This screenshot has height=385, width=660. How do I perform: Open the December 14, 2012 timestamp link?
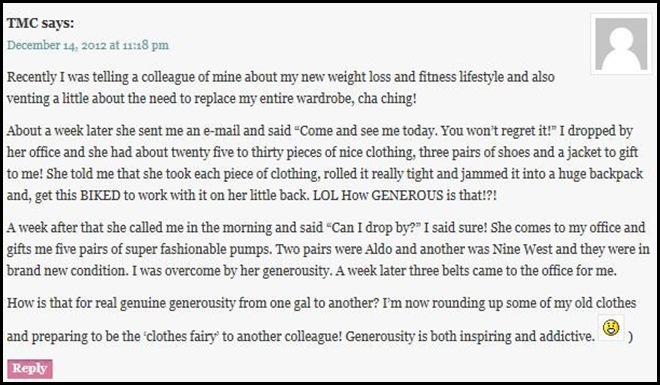pyautogui.click(x=88, y=45)
